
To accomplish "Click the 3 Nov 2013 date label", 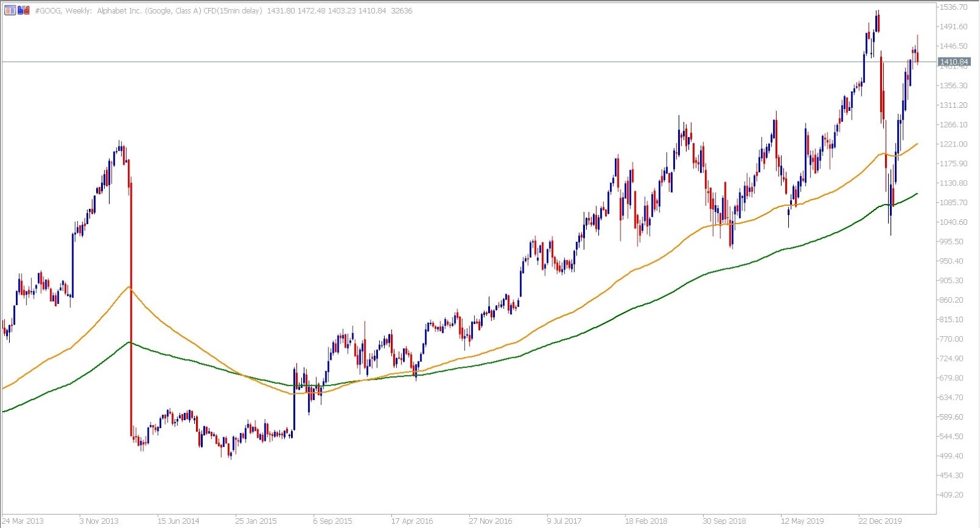I will (99, 521).
